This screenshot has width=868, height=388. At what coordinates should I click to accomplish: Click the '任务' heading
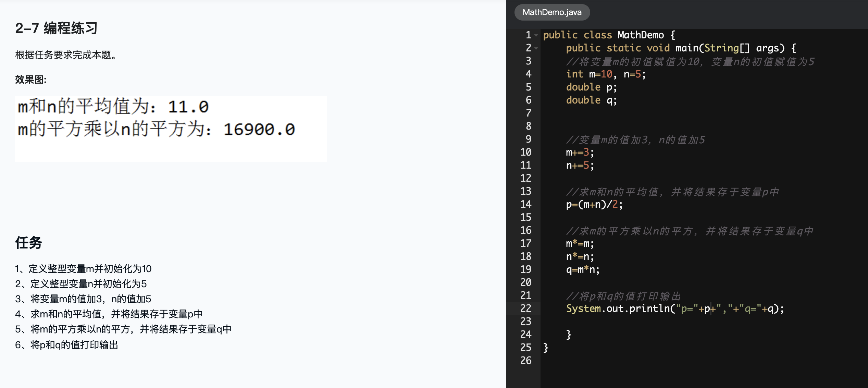point(28,242)
